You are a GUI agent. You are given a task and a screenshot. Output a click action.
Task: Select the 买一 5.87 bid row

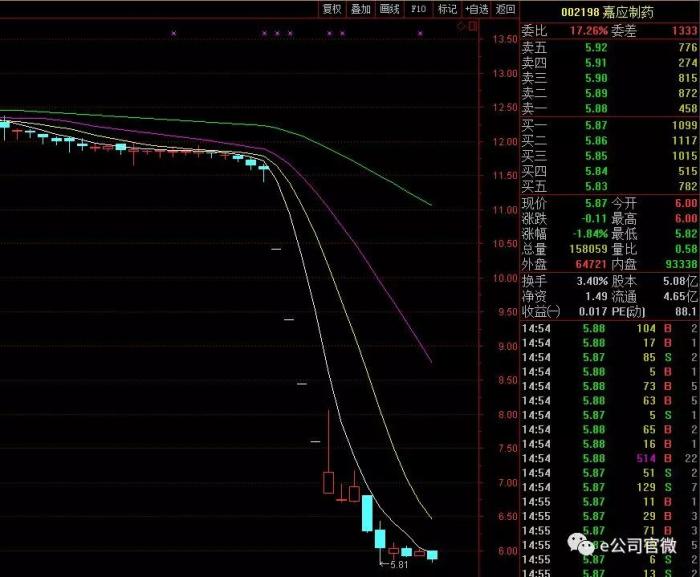pyautogui.click(x=610, y=125)
